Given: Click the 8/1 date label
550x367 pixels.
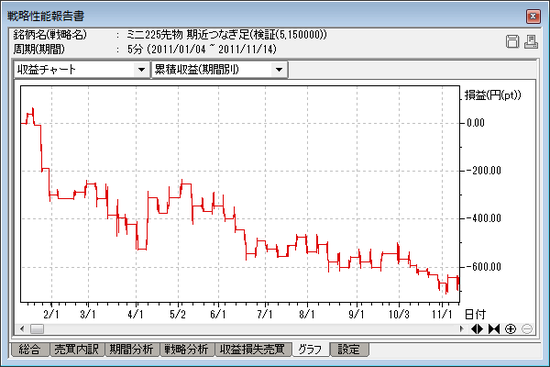Looking at the screenshot, I should tap(307, 314).
